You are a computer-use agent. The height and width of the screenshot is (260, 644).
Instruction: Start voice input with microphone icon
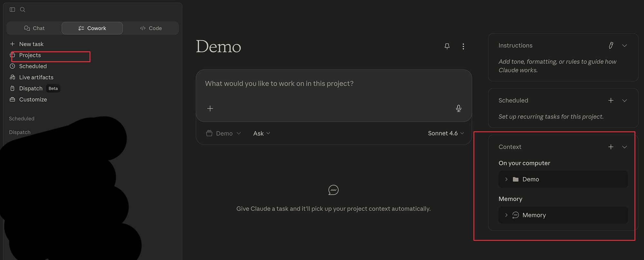point(459,108)
